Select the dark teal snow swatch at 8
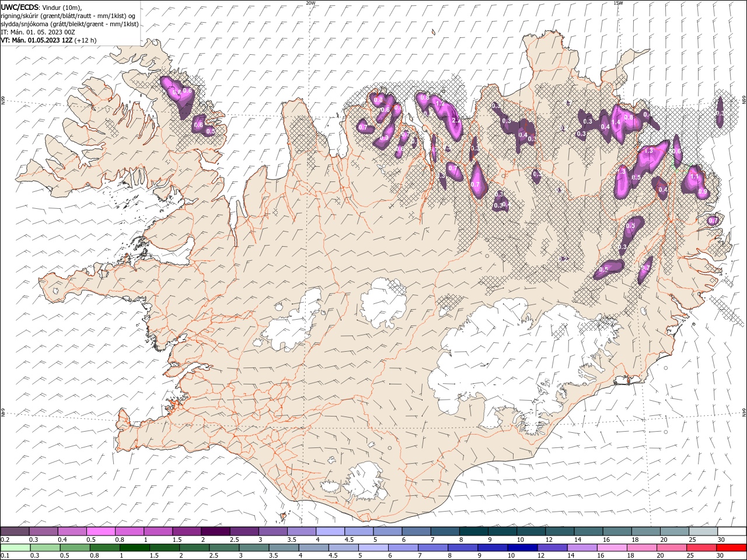The height and width of the screenshot is (560, 747). pyautogui.click(x=474, y=531)
